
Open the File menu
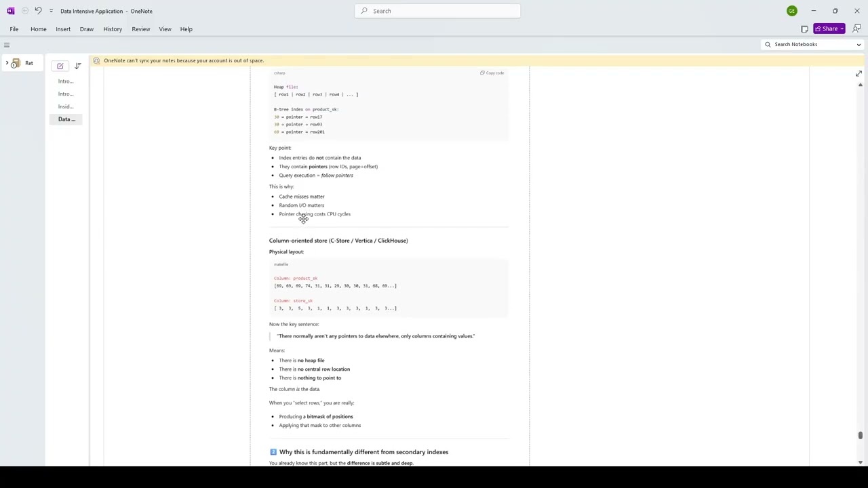14,29
